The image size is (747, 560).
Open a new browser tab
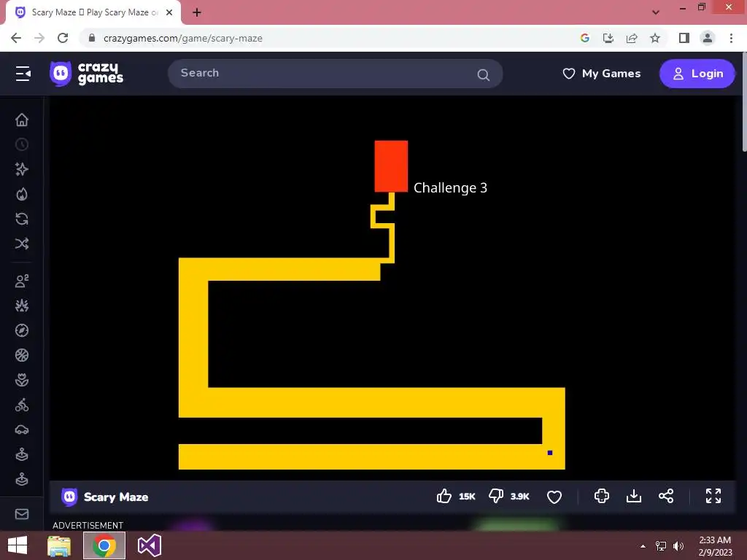pyautogui.click(x=197, y=12)
